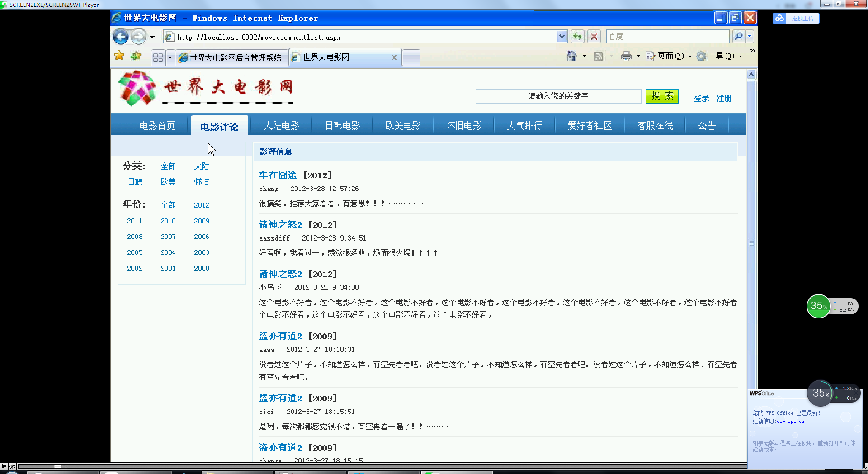
Task: Click the Favorites star icon
Action: tap(119, 56)
